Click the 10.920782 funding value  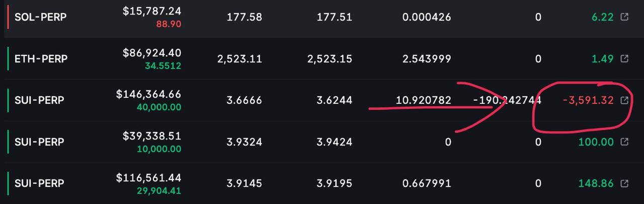(423, 100)
